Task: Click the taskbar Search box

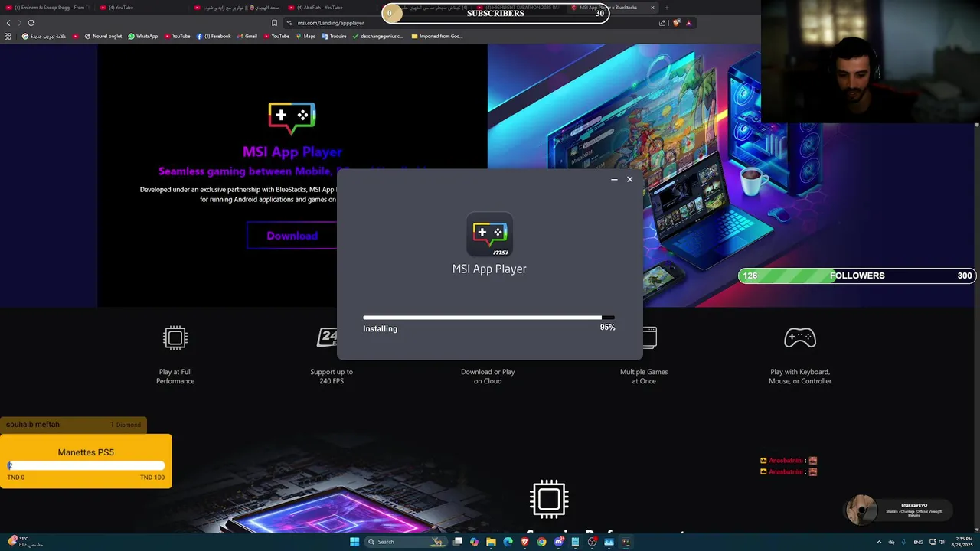Action: pyautogui.click(x=406, y=542)
